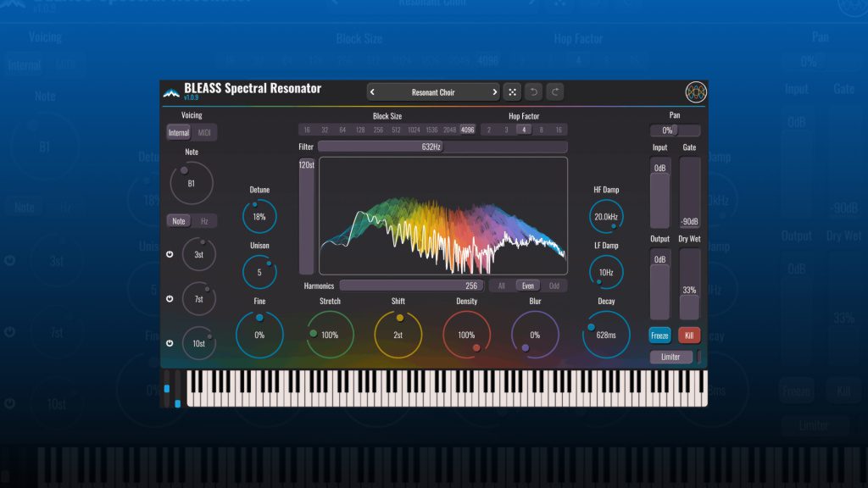Toggle power for the 3st voice
Viewport: 868px width, 488px height.
(170, 254)
